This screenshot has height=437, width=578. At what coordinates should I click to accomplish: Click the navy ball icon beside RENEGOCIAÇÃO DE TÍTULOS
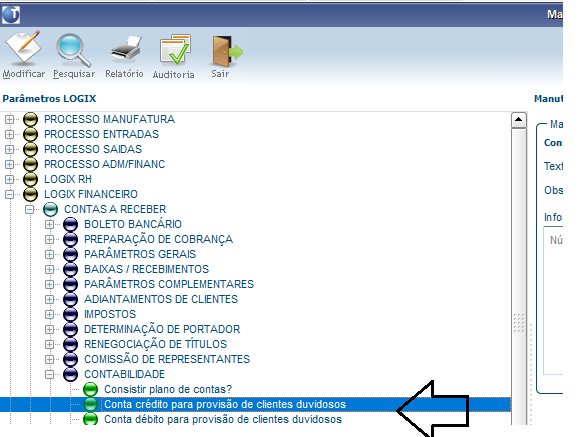[70, 344]
